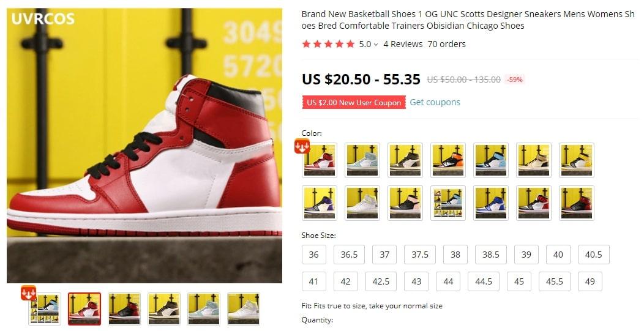644x331 pixels.
Task: Select the multi-shoe collage color swatch
Action: [x=448, y=203]
